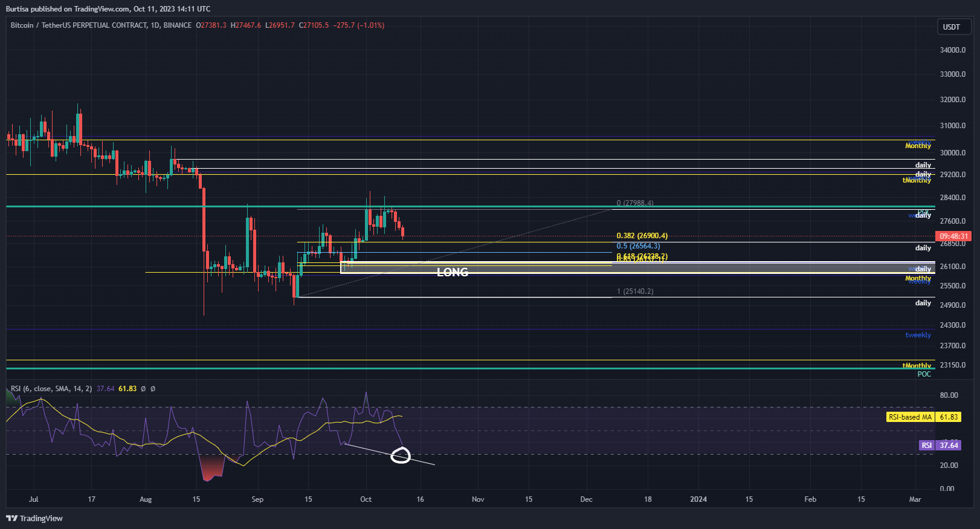This screenshot has height=529, width=980.
Task: Select the Fibonacci 0.382 (26900.4) level label
Action: tap(642, 236)
